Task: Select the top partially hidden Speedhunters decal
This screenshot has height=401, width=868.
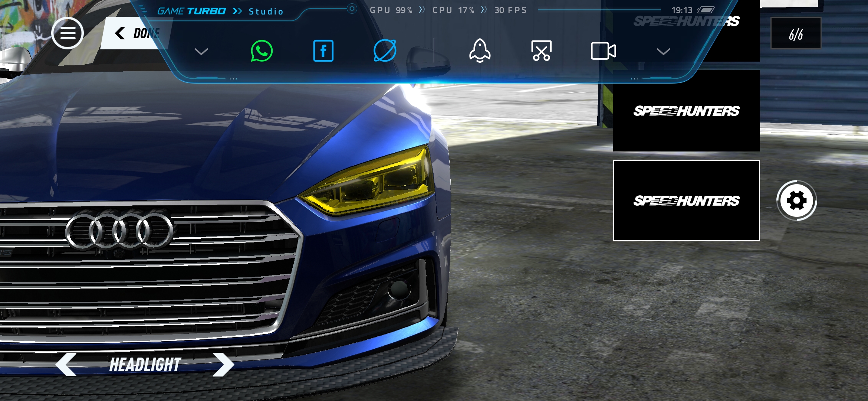Action: tap(686, 30)
